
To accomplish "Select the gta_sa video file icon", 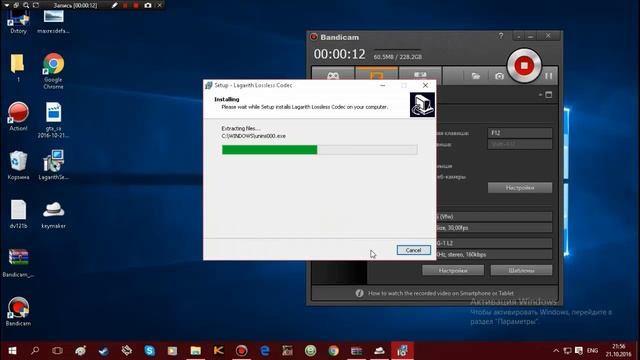I will pyautogui.click(x=53, y=120).
